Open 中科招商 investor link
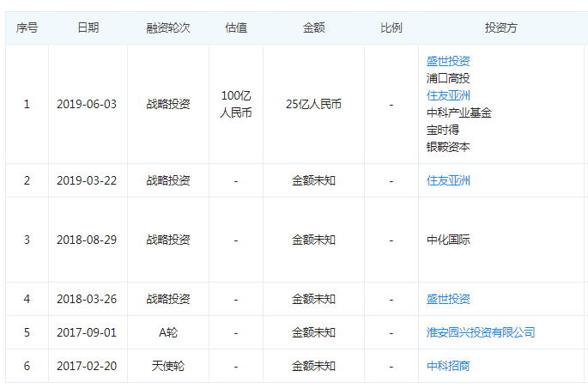This screenshot has width=588, height=389. 448,366
